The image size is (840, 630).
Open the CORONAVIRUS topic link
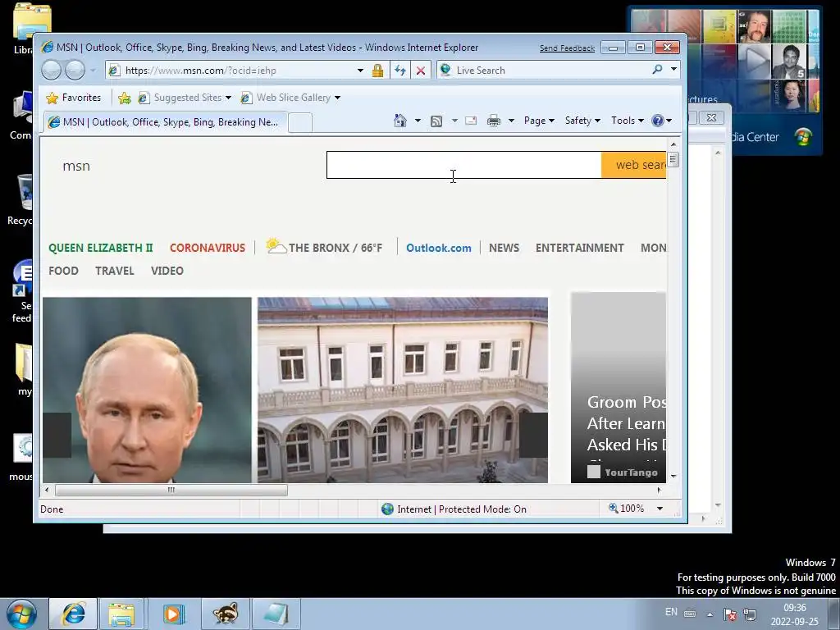coord(208,248)
